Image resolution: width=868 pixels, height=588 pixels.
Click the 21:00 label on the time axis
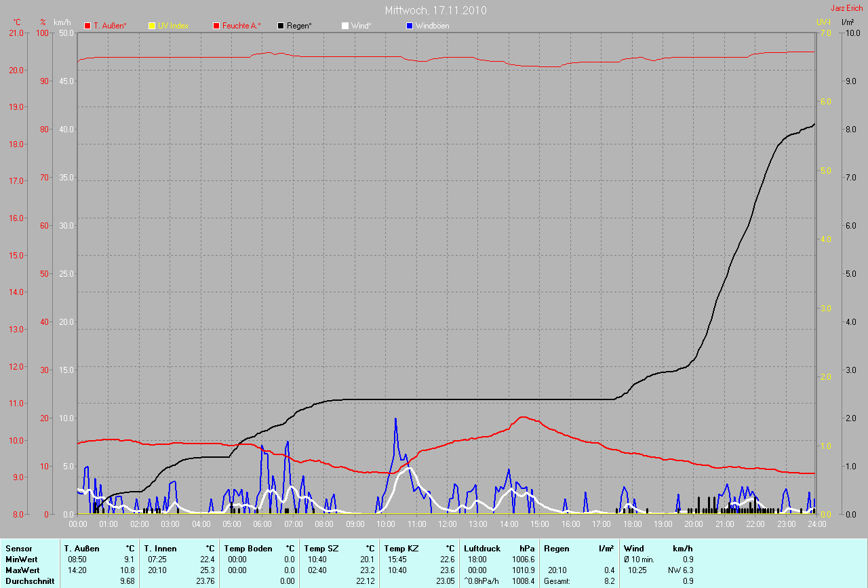pos(725,524)
